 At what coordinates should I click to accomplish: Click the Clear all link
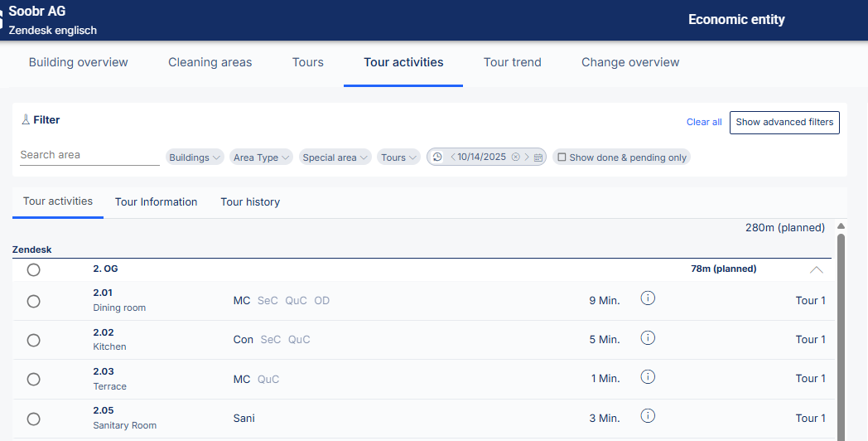point(704,122)
